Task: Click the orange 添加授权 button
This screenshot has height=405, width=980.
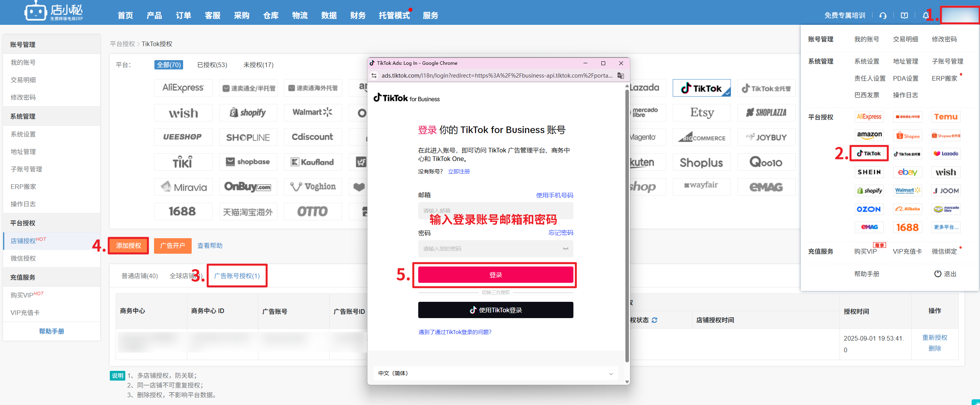Action: 128,246
